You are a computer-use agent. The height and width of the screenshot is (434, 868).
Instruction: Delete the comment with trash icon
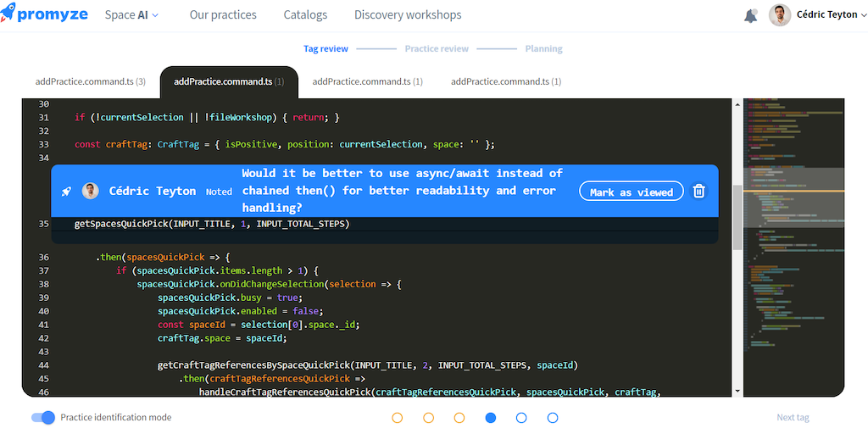coord(698,192)
